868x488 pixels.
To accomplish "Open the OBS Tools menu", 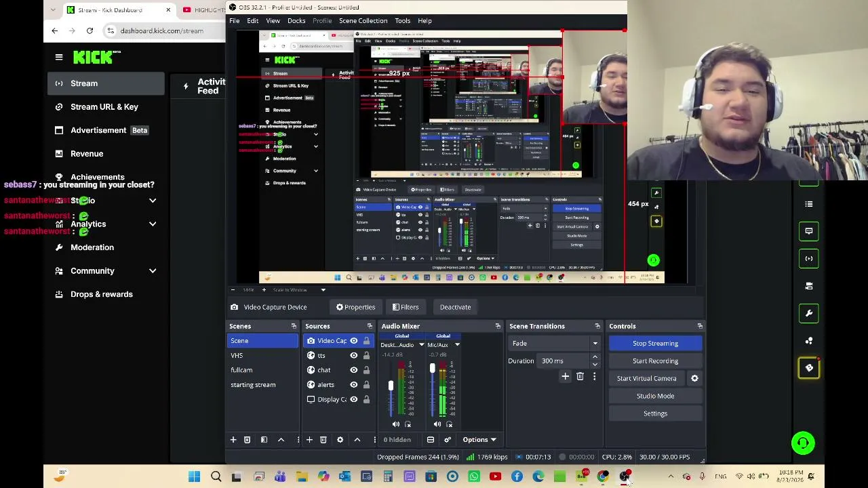I will 402,21.
